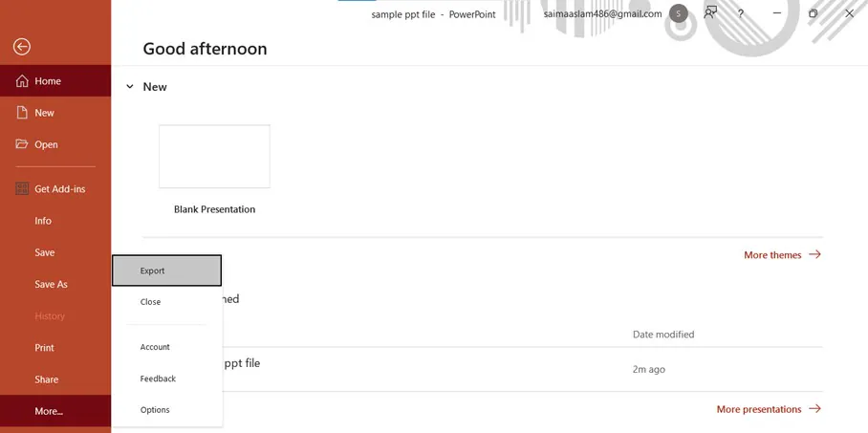Click the Open folder icon
The height and width of the screenshot is (433, 868).
point(22,144)
